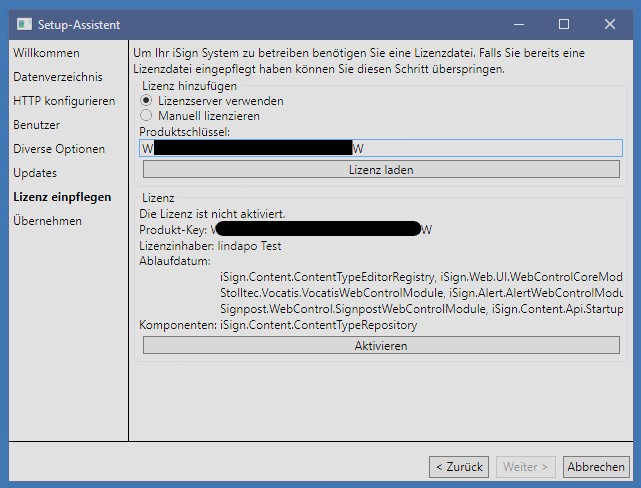Click the 'Produktschlüssel:' label
This screenshot has height=488, width=641.
pyautogui.click(x=184, y=132)
